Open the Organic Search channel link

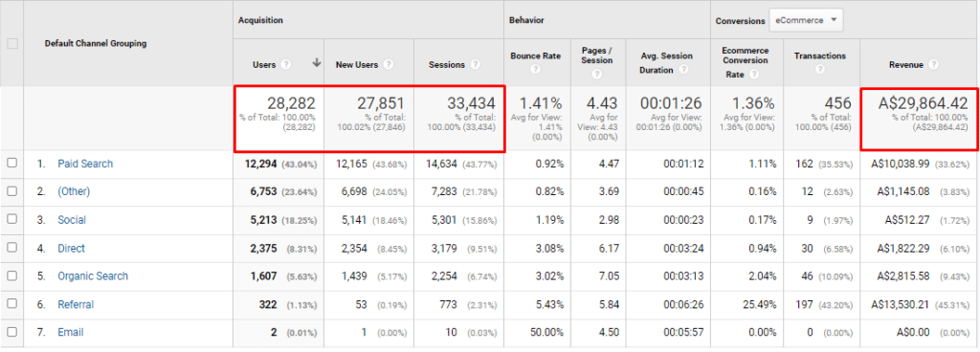[x=93, y=275]
